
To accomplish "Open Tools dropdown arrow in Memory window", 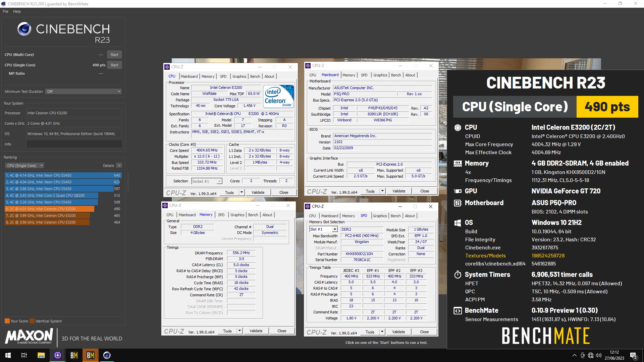I will pyautogui.click(x=239, y=331).
